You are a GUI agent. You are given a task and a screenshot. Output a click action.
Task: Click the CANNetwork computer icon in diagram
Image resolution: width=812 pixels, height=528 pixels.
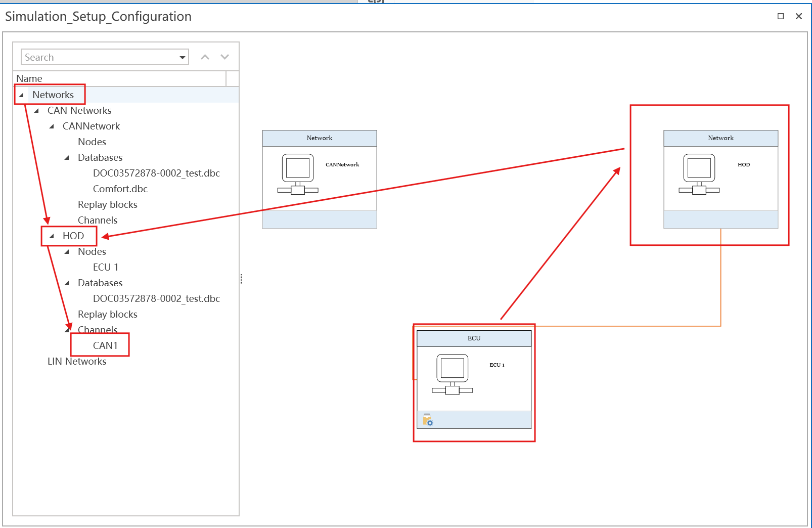pyautogui.click(x=297, y=174)
